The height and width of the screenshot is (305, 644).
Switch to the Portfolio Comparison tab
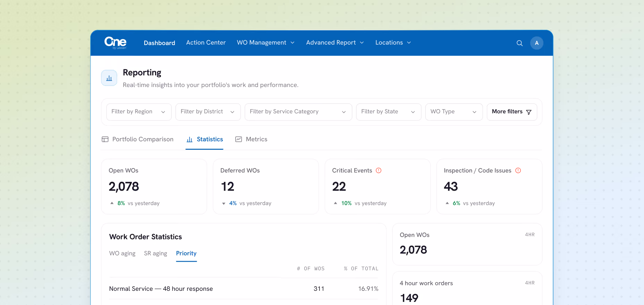click(137, 139)
